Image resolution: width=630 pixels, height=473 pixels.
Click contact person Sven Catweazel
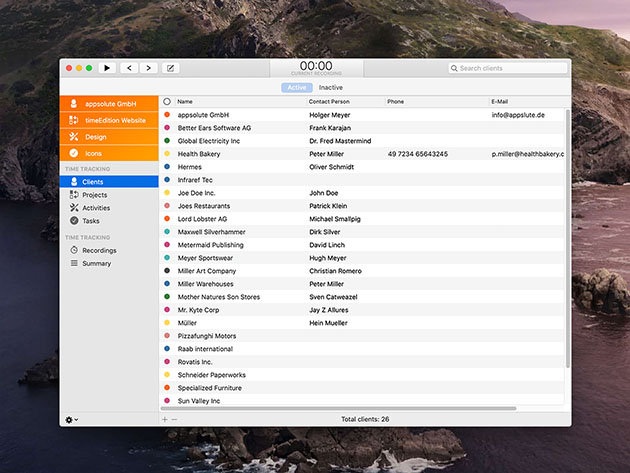[x=333, y=297]
